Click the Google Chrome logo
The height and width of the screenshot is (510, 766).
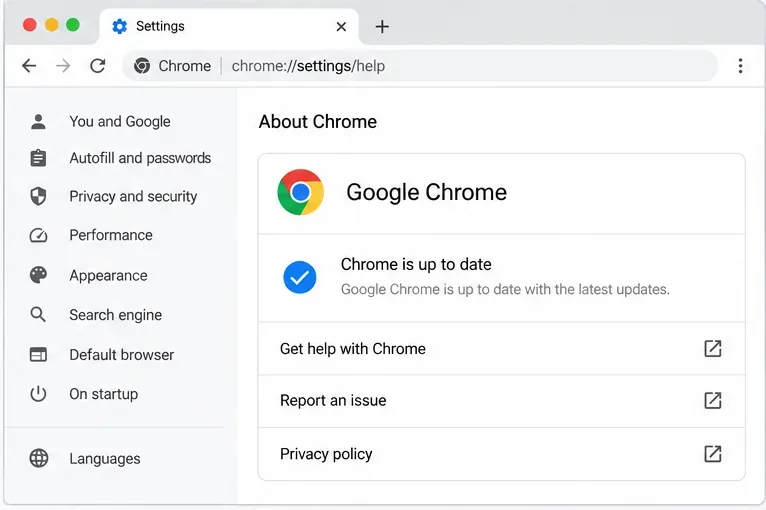pos(300,192)
